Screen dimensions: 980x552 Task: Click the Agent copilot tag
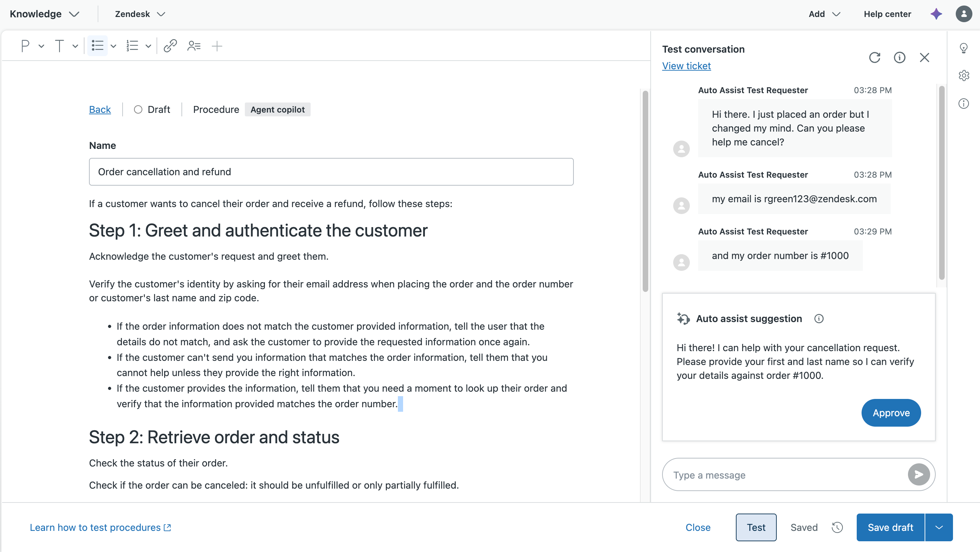[277, 109]
